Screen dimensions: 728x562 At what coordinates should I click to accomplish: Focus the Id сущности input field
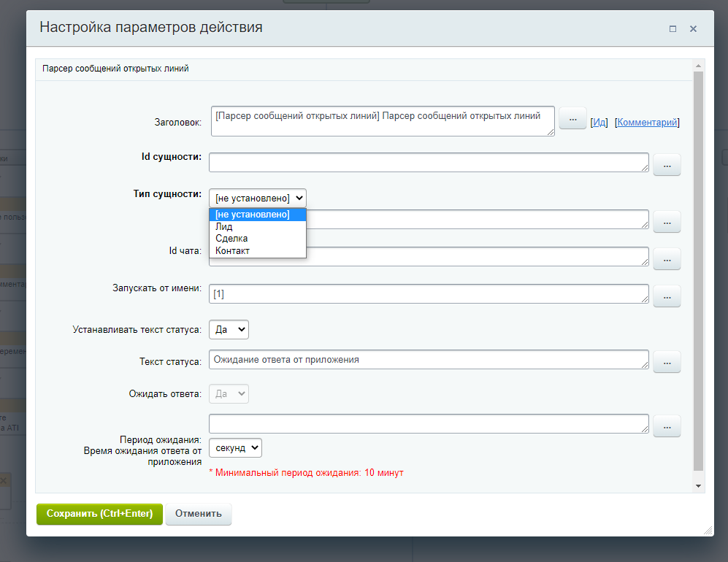tap(429, 162)
